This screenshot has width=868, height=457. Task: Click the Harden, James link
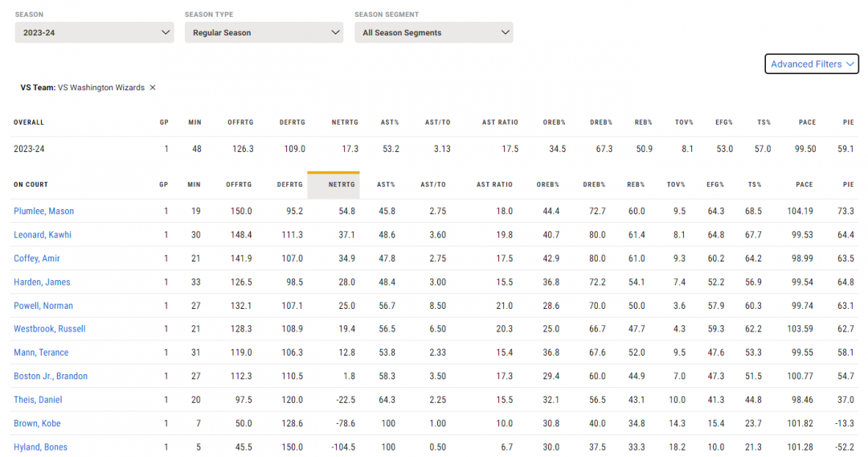click(x=42, y=282)
